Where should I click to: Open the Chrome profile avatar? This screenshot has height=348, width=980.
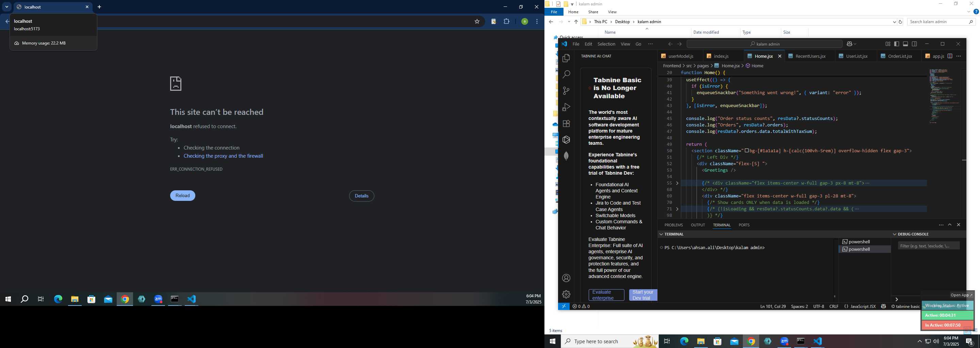524,22
